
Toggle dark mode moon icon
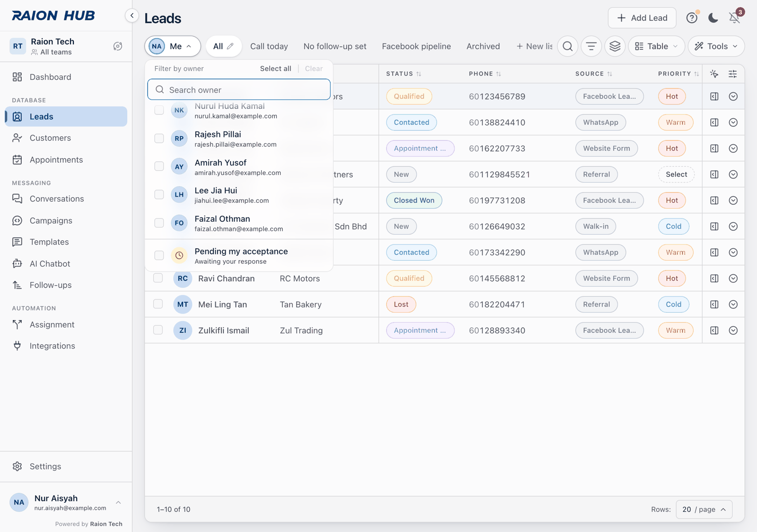click(x=713, y=18)
